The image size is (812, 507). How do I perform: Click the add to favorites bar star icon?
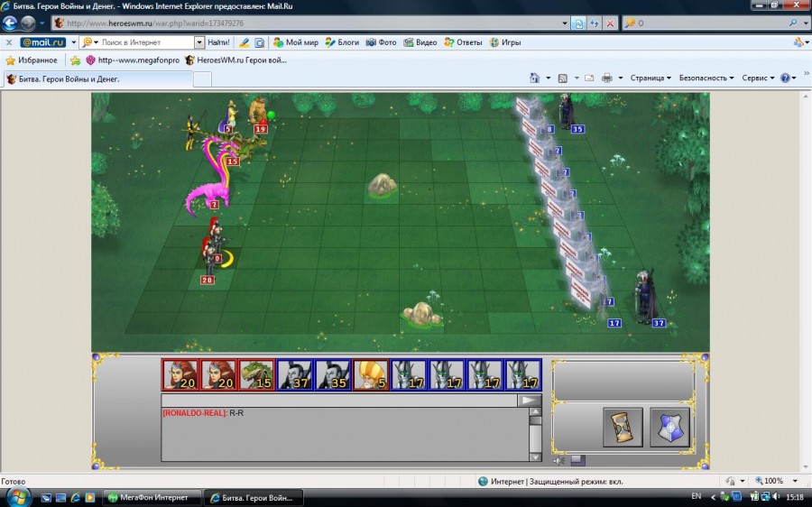pos(76,60)
